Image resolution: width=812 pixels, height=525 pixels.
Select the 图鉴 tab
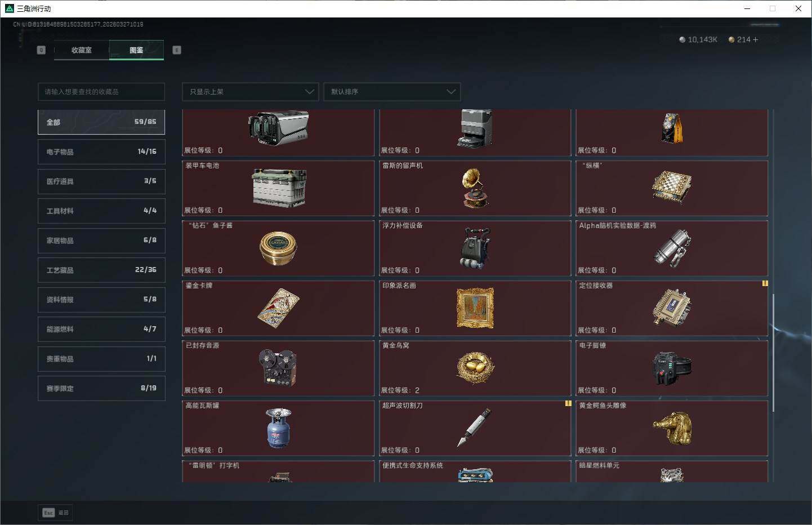pyautogui.click(x=136, y=50)
